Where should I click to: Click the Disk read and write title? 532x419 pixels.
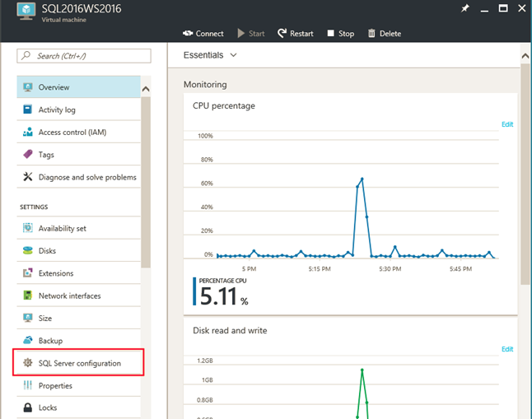pos(230,330)
